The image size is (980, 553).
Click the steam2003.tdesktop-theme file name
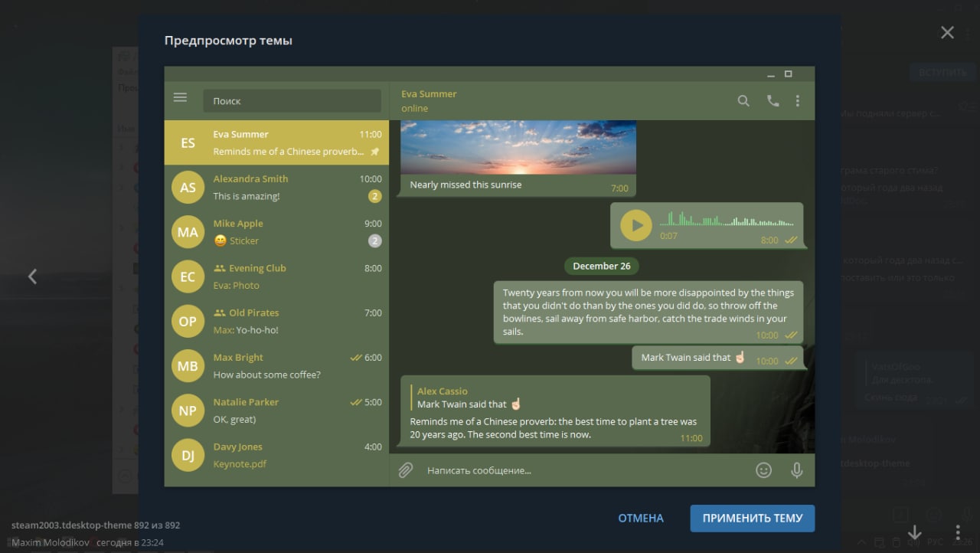click(71, 525)
